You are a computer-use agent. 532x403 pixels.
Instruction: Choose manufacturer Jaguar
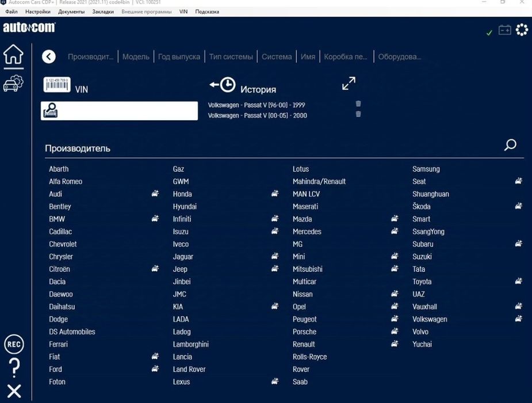[x=183, y=256]
